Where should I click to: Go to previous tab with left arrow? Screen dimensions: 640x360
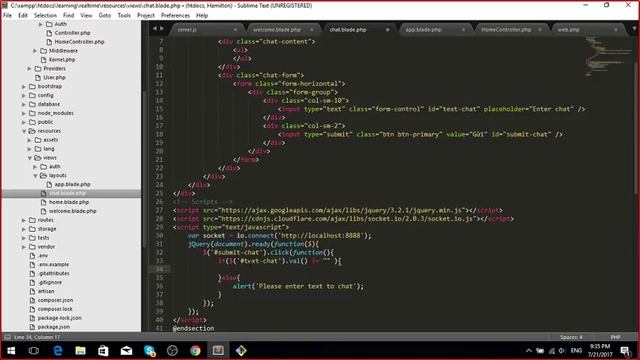(155, 29)
